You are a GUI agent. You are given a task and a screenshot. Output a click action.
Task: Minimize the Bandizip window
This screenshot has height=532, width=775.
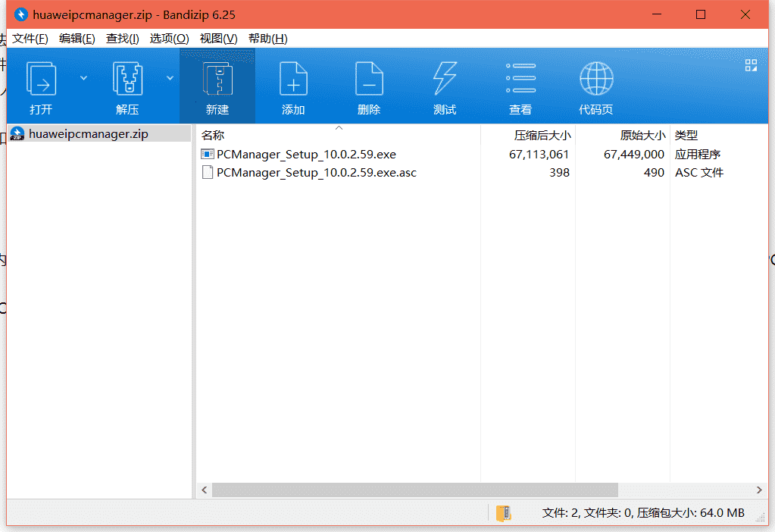pos(656,14)
